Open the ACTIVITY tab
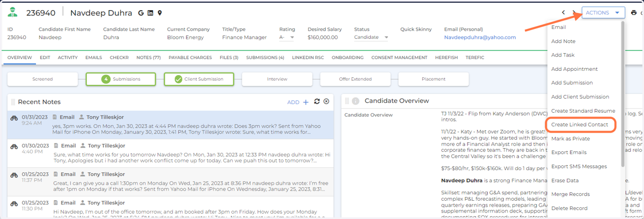644x219 pixels. [68, 57]
